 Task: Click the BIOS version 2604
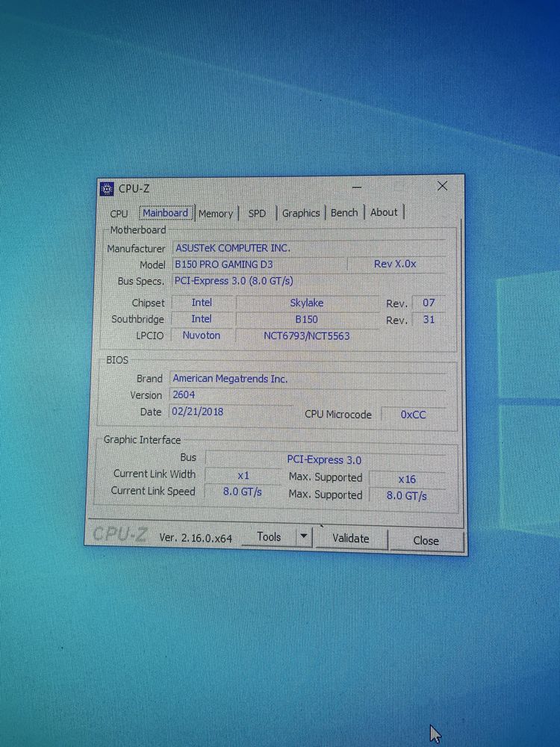[308, 395]
